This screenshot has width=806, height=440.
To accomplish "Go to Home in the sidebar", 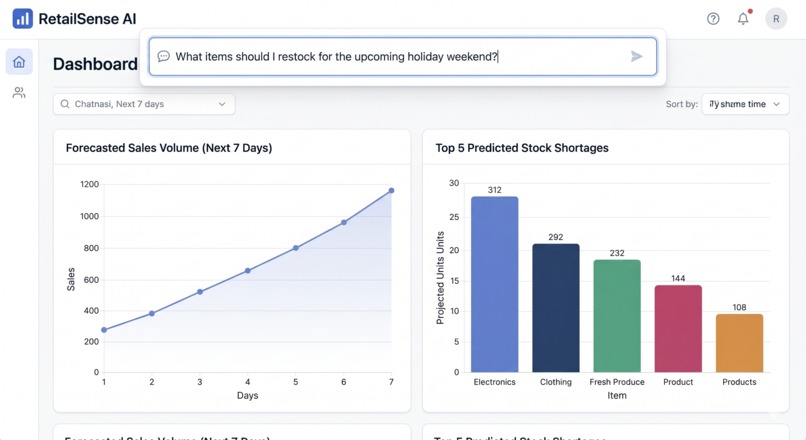I will click(x=19, y=62).
